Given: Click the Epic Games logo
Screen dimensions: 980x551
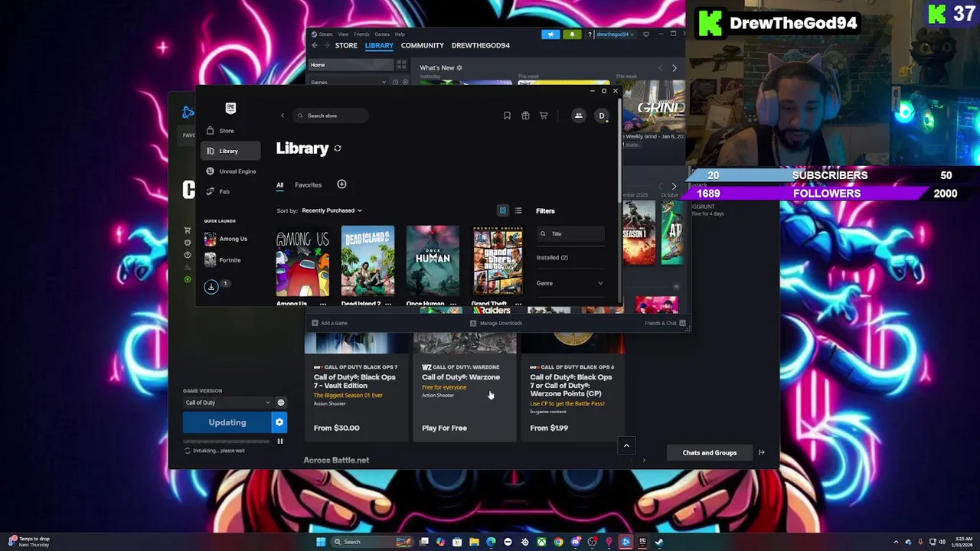Looking at the screenshot, I should [230, 108].
